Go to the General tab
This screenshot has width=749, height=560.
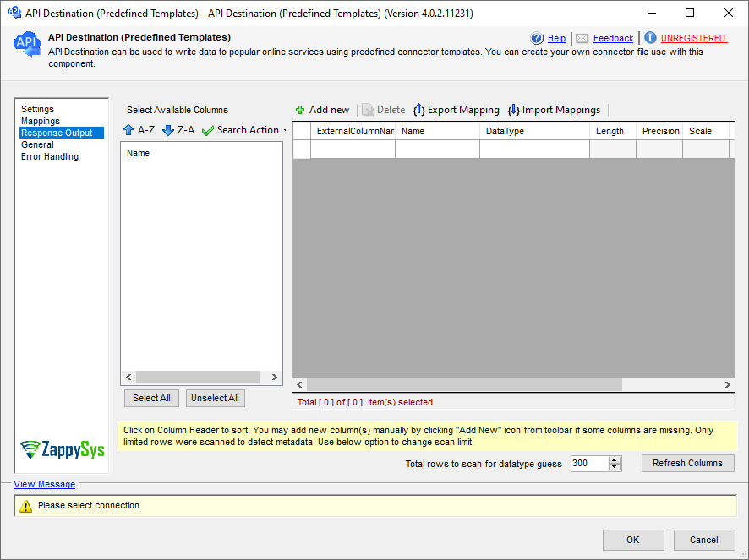37,144
